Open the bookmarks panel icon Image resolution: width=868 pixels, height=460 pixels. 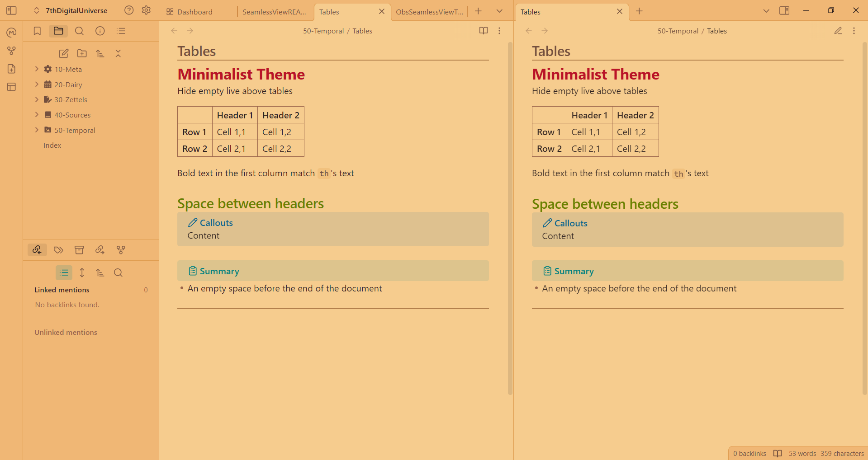[37, 31]
